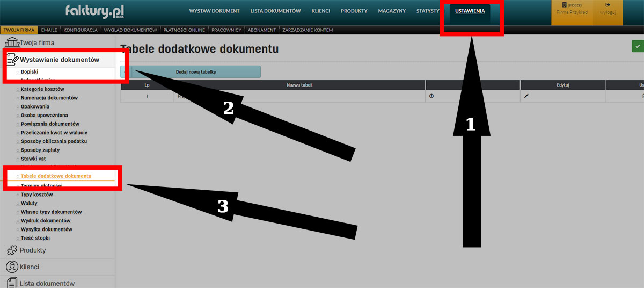Click the Twoja firma building icon
This screenshot has height=288, width=644.
(12, 42)
